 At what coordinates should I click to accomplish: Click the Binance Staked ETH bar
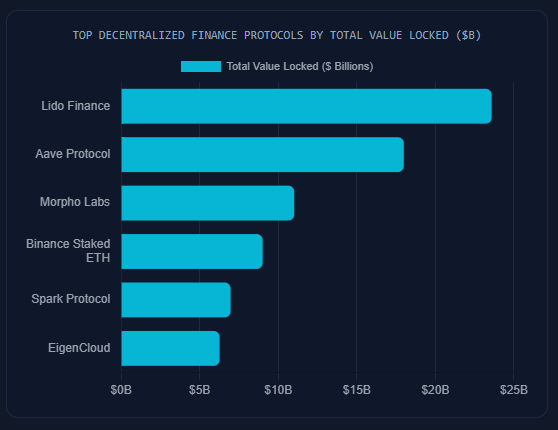(x=192, y=251)
